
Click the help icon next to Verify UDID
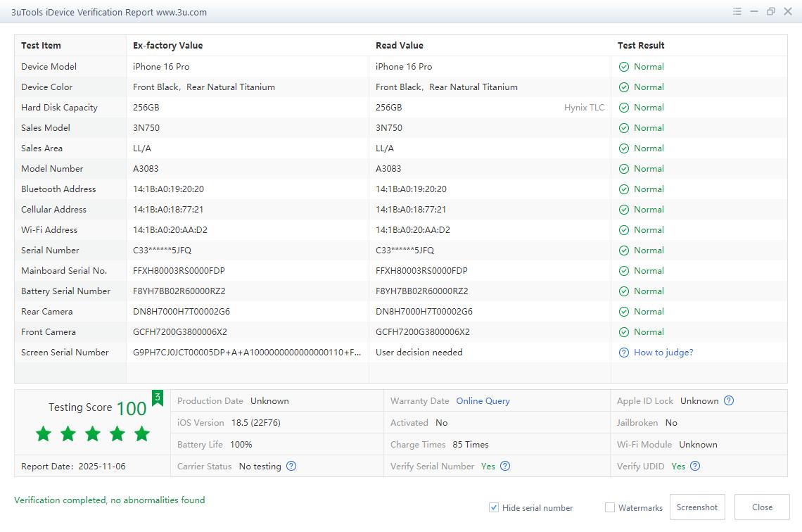695,466
